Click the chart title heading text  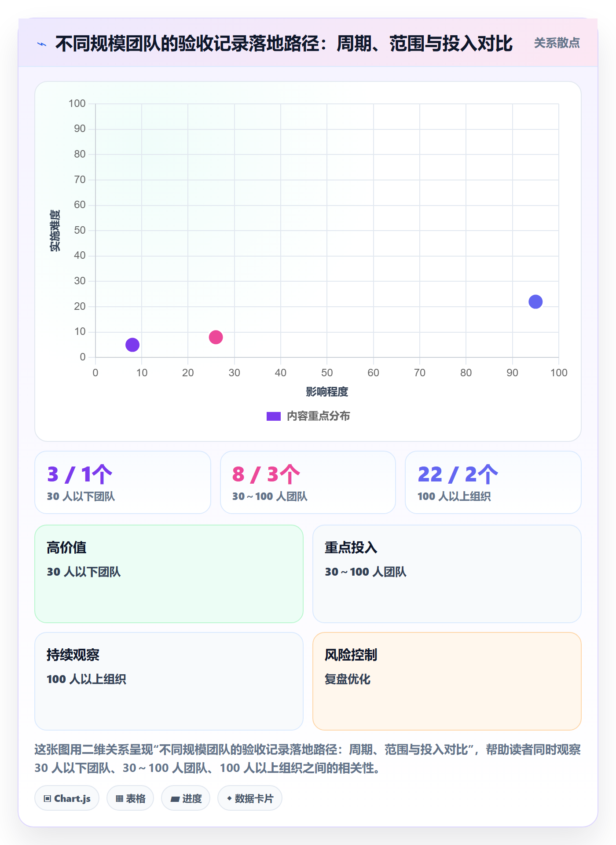coord(284,44)
